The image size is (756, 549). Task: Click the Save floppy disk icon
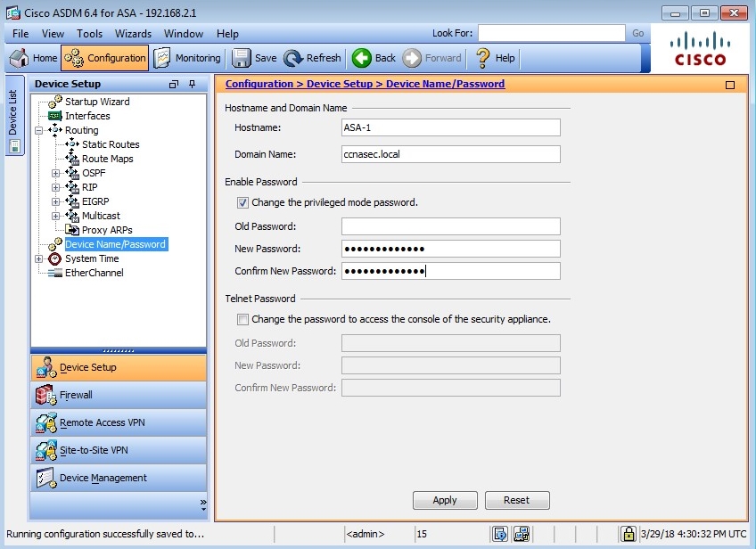click(x=241, y=58)
